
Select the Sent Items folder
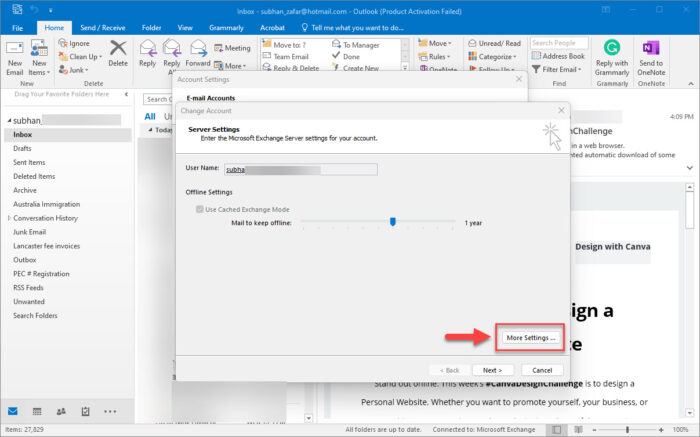click(x=29, y=162)
